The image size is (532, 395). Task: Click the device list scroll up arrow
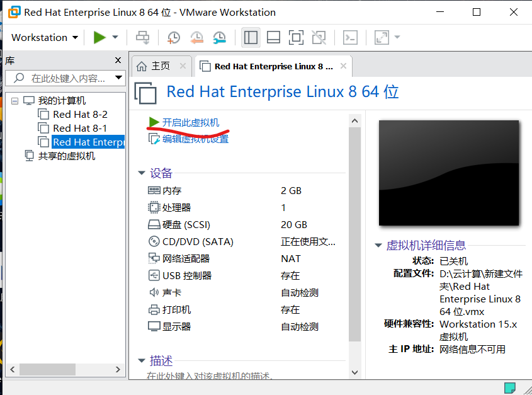(355, 121)
